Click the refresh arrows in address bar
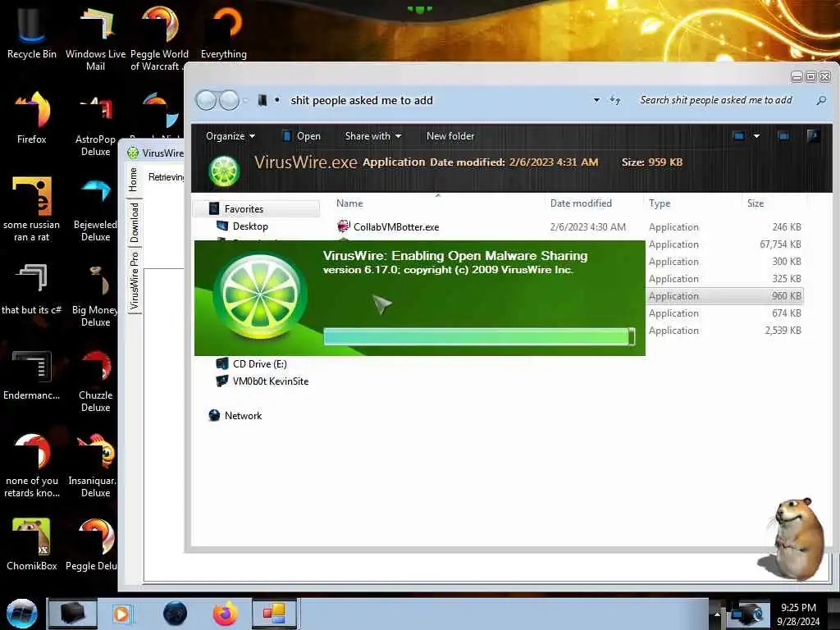Viewport: 840px width, 630px height. pyautogui.click(x=615, y=100)
